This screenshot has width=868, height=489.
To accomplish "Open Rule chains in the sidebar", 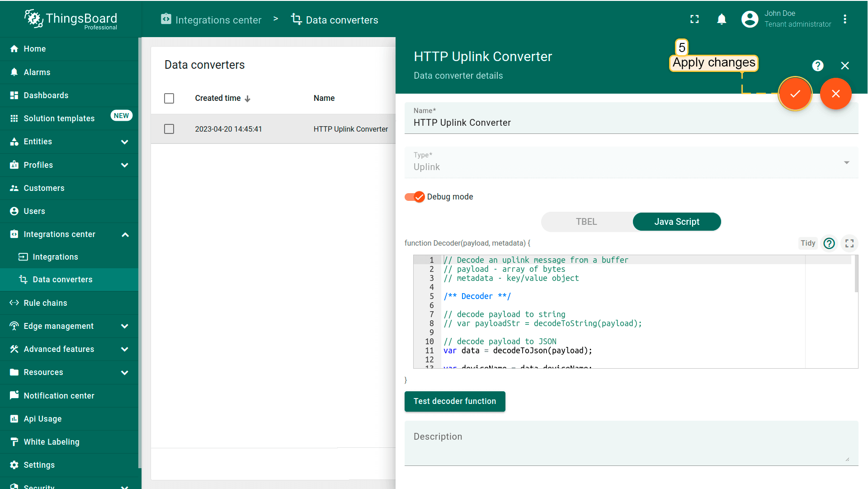I will [x=45, y=303].
